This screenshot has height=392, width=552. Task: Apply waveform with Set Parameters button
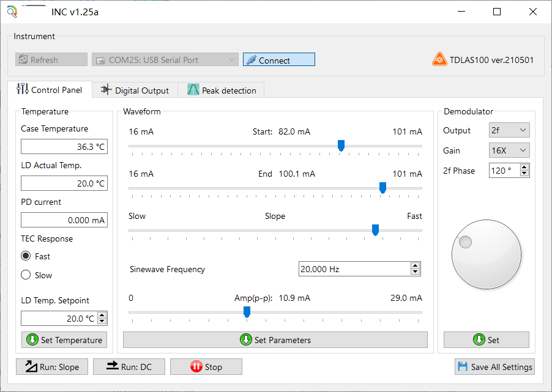275,340
